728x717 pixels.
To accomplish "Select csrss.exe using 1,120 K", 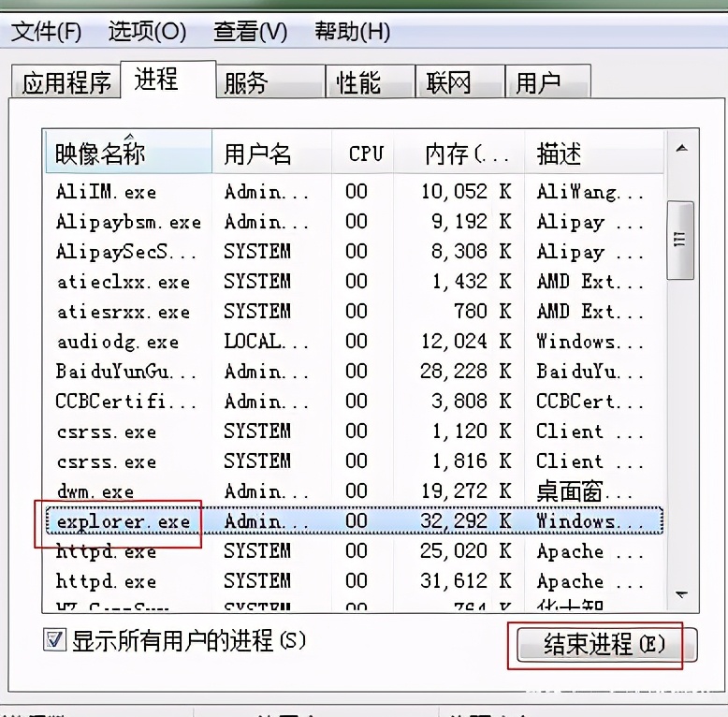I will coord(355,431).
